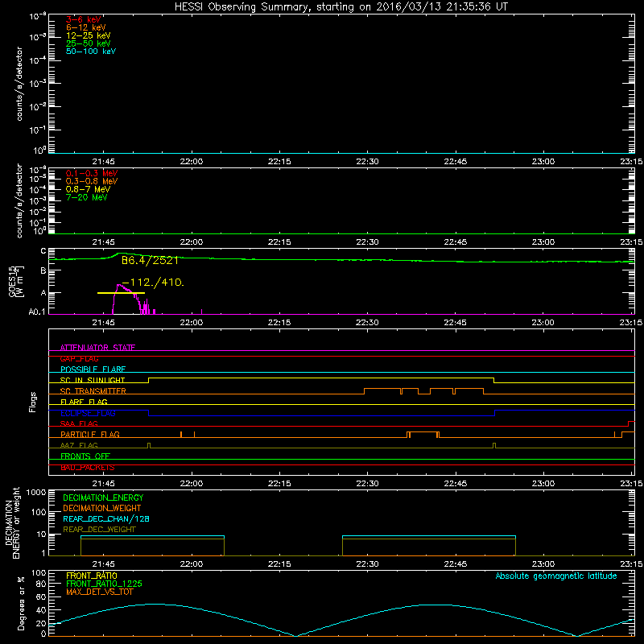Click the DECIMATION_ENERGY legend label
This screenshot has height=644, width=644.
(103, 497)
